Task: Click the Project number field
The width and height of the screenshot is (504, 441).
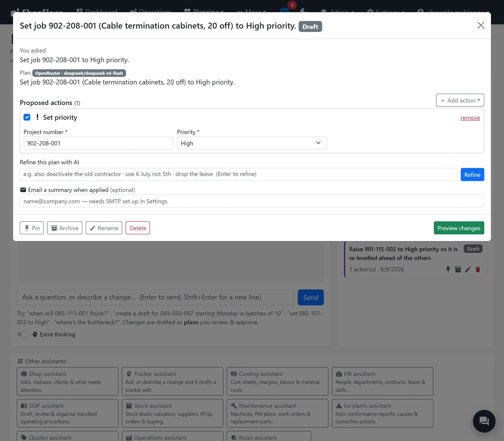Action: click(x=98, y=143)
